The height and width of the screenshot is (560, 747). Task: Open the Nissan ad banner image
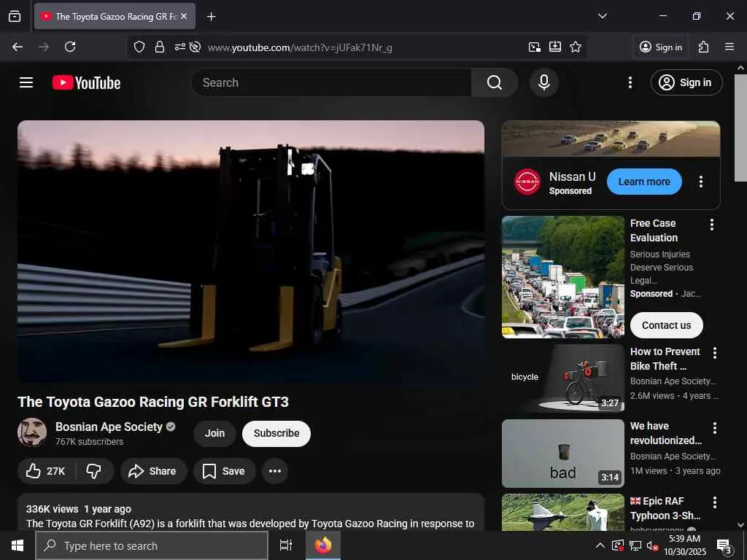611,139
